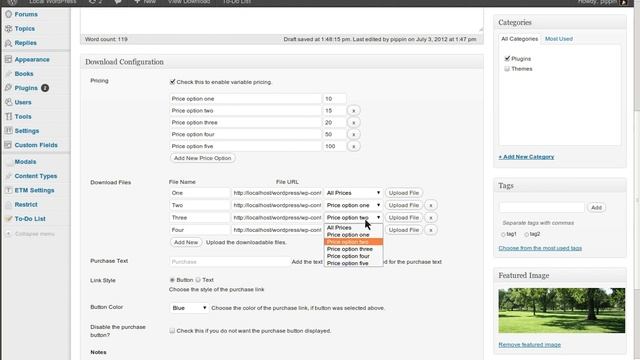This screenshot has height=360, width=640.
Task: Remove Price option five with x
Action: tap(353, 146)
